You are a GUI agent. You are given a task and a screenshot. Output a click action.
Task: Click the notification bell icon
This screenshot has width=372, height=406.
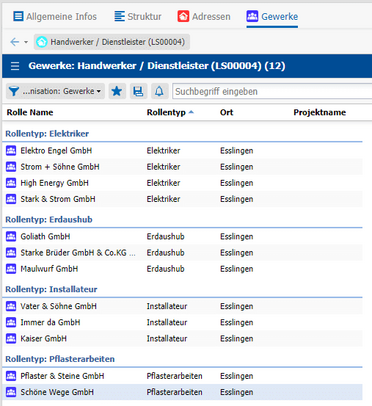click(x=159, y=91)
